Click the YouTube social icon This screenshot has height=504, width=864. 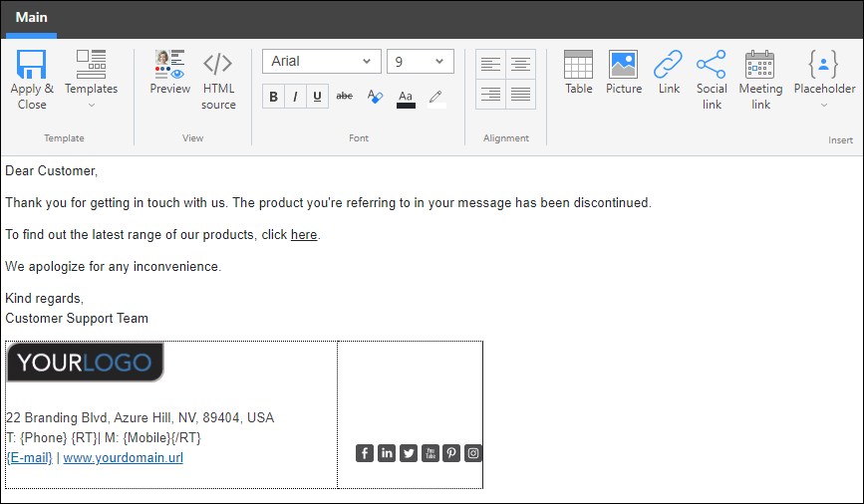pyautogui.click(x=430, y=453)
